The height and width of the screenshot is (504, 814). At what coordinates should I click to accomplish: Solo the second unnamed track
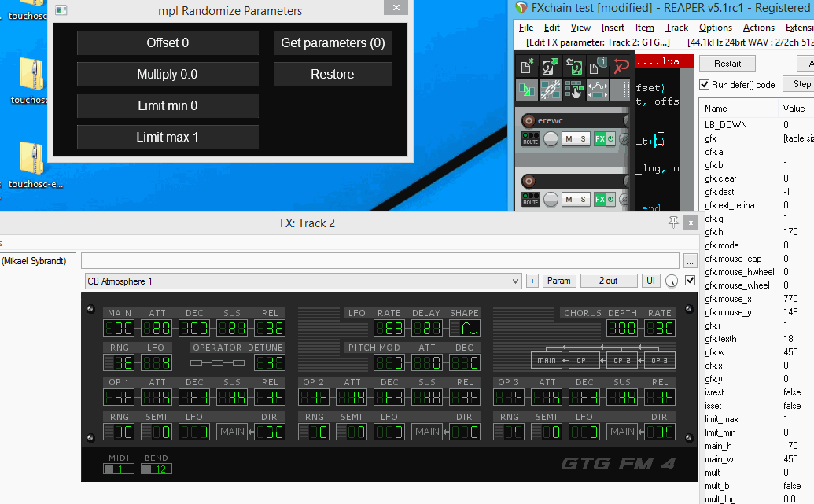coord(583,199)
